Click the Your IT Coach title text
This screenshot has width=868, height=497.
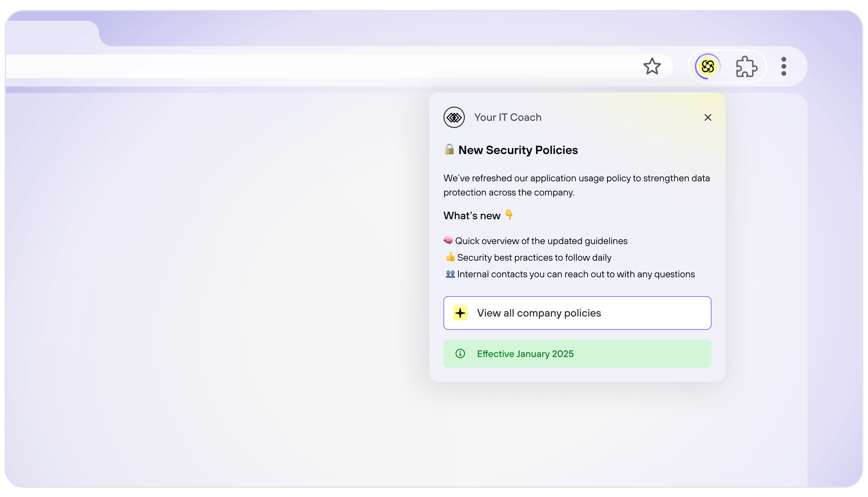[x=507, y=117]
